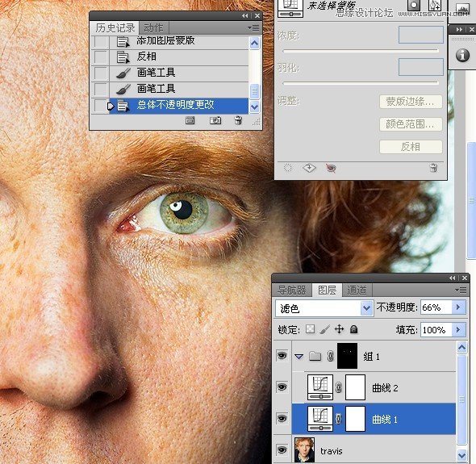Expand the dock with double-arrow icon
This screenshot has height=464, width=476.
pyautogui.click(x=459, y=30)
